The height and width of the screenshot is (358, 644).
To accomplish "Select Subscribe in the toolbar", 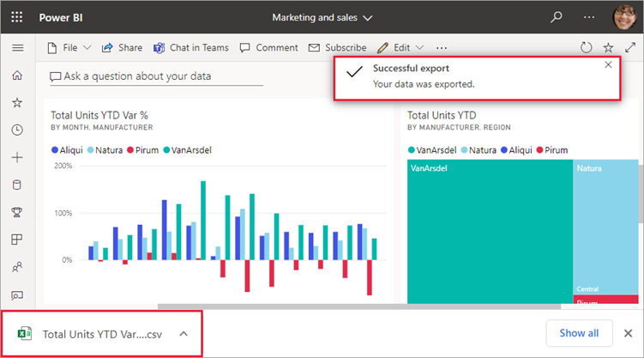I will coord(338,48).
